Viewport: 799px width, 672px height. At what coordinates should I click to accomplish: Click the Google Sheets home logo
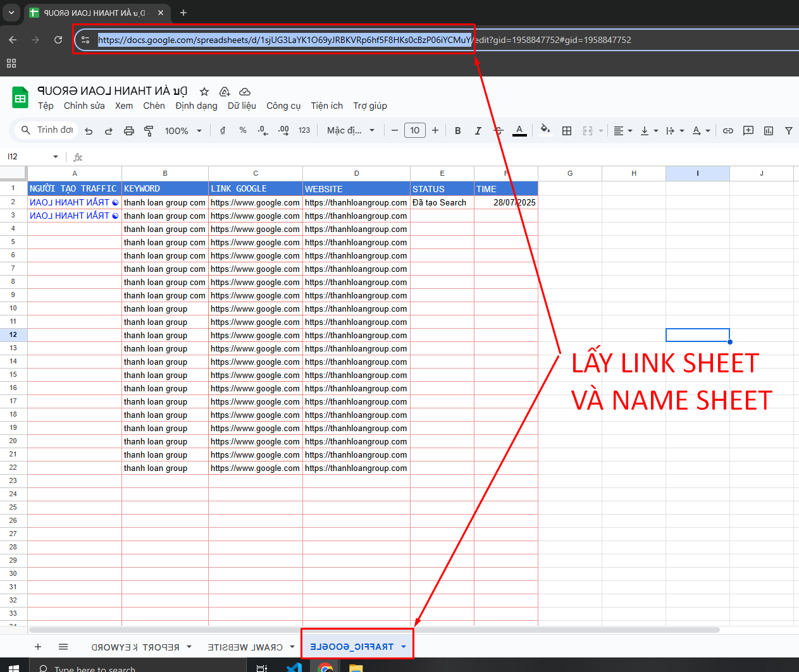point(20,98)
